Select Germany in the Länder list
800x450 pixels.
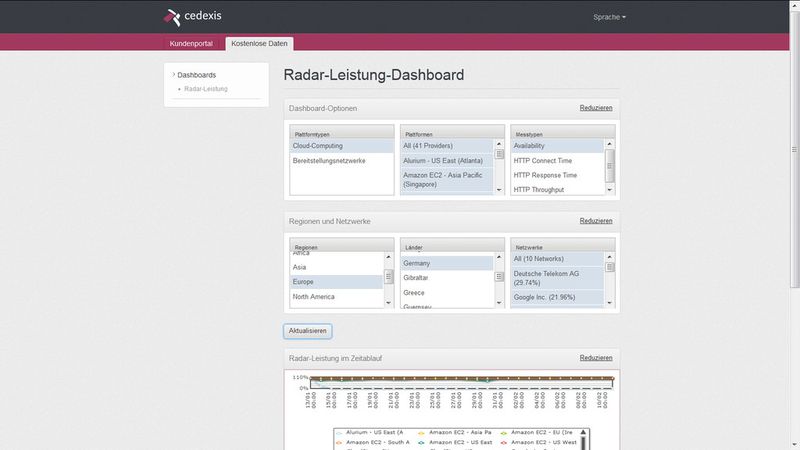(x=447, y=263)
